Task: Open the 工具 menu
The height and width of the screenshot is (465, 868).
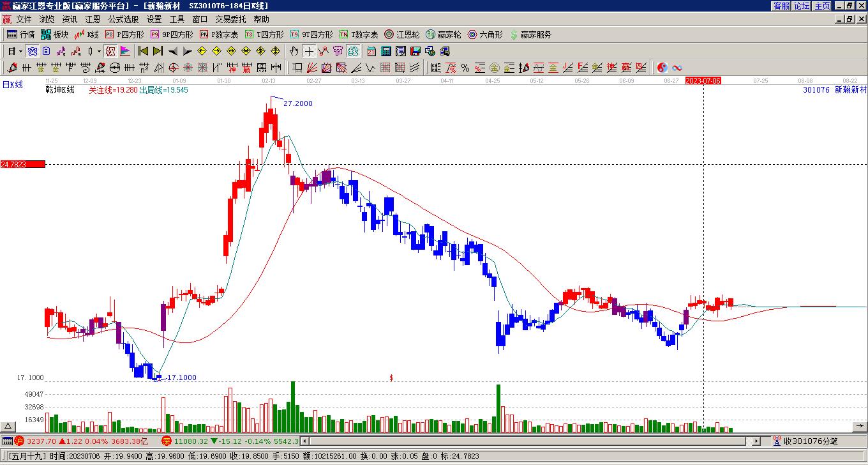Action: pos(177,20)
